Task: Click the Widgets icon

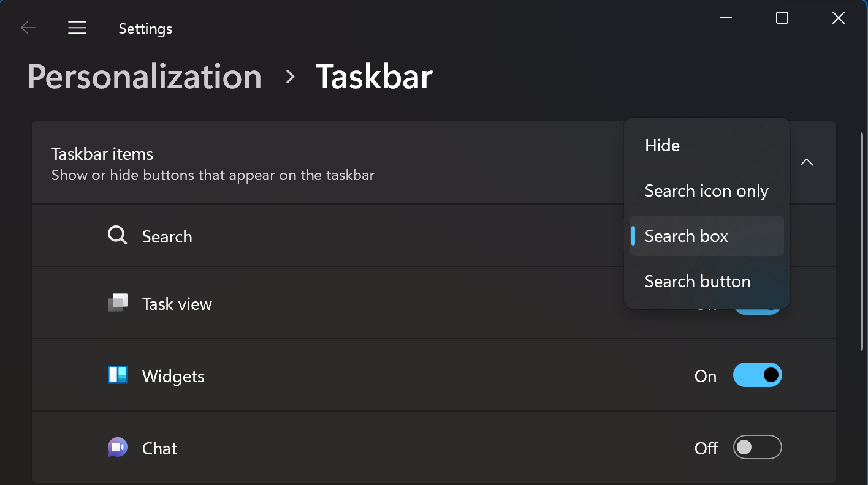Action: [x=117, y=375]
